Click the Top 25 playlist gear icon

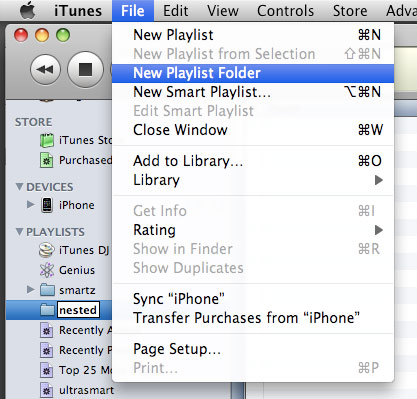46,371
